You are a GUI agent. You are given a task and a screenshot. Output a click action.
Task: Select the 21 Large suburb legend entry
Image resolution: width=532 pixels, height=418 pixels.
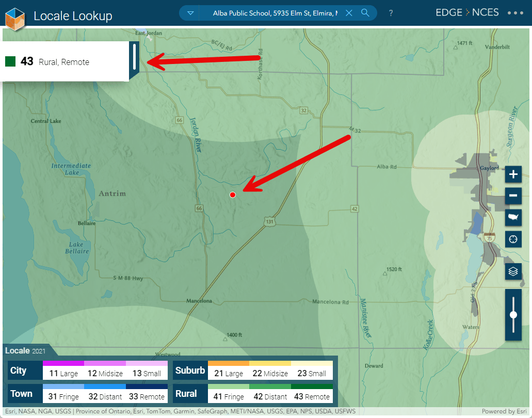click(x=229, y=370)
